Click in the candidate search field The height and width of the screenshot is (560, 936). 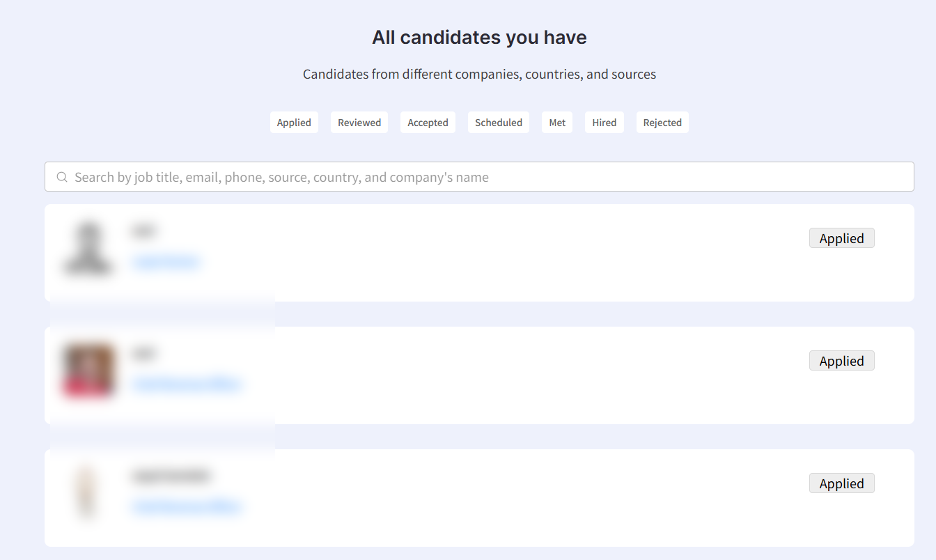click(x=487, y=177)
